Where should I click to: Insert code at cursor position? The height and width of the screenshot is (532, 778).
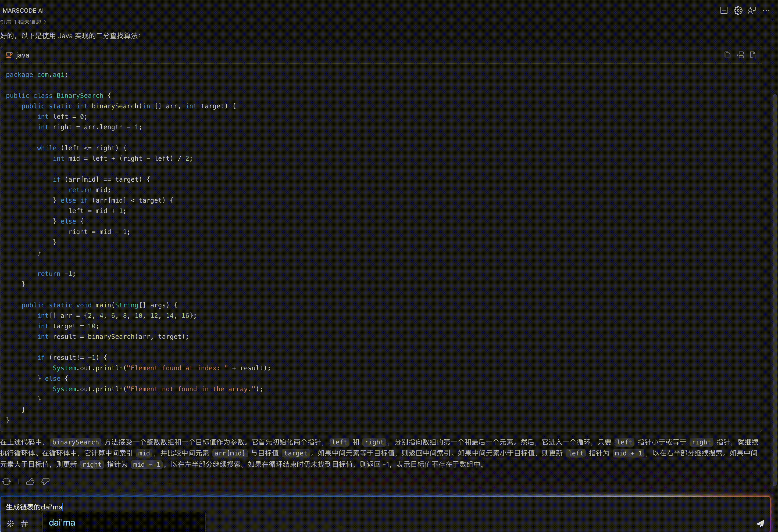click(x=741, y=55)
